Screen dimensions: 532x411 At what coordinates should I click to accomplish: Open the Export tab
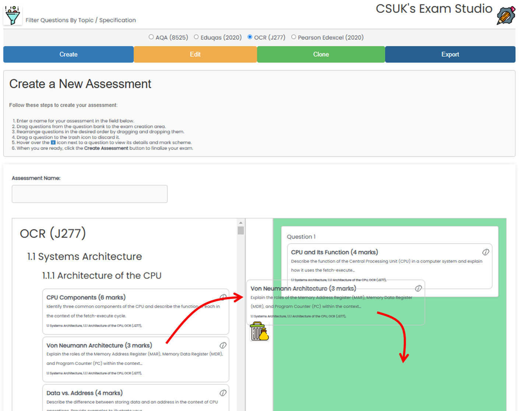[450, 54]
